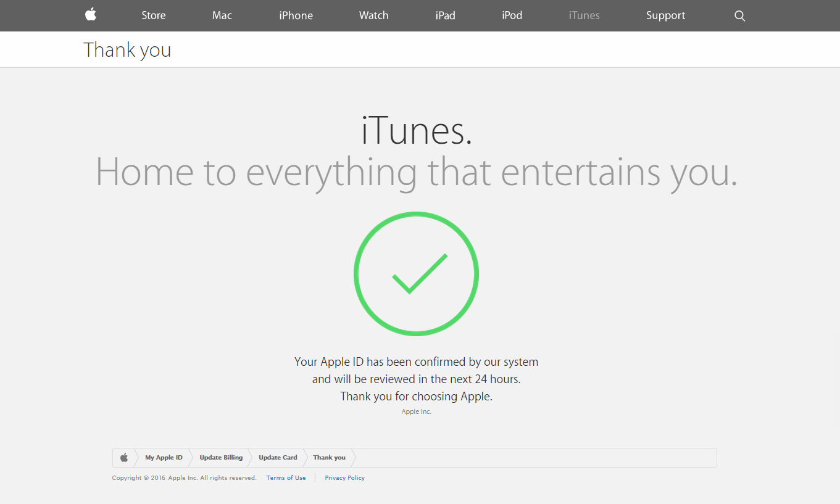Select the iTunes navigation tab

coord(584,15)
